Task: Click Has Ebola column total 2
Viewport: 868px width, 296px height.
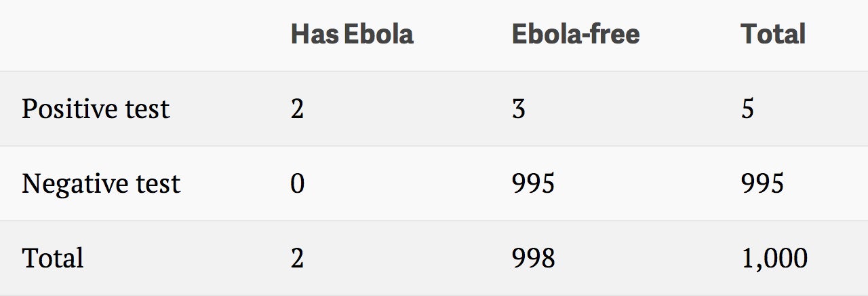Action: (x=297, y=259)
